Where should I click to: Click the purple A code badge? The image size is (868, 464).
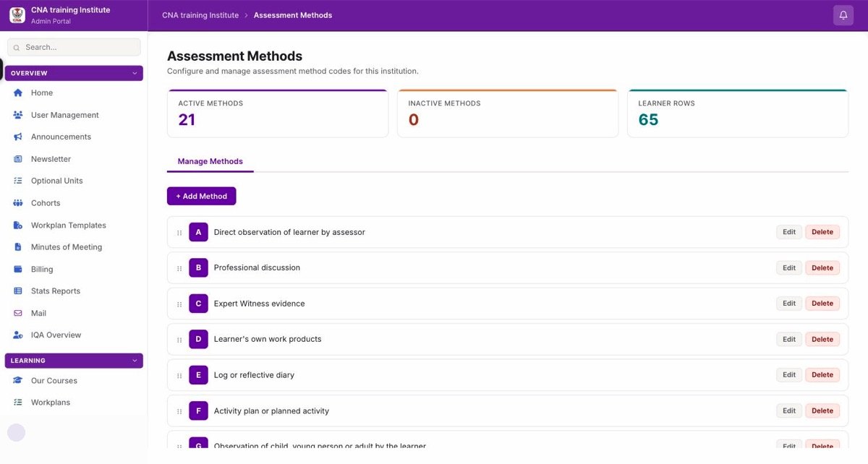pos(198,232)
